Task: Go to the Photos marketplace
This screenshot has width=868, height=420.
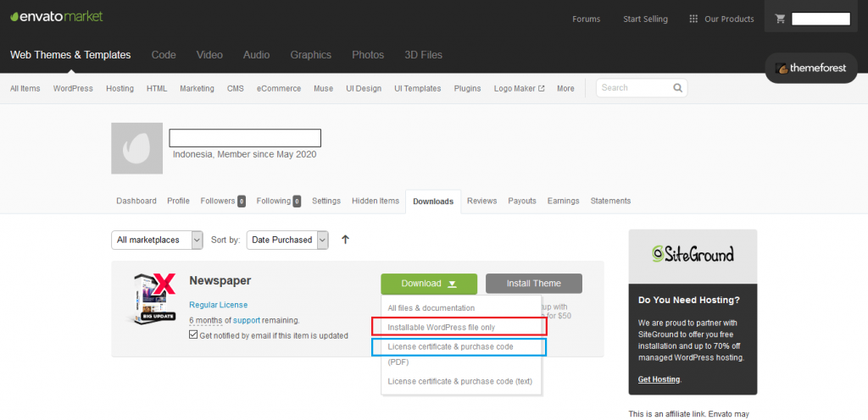Action: 368,55
